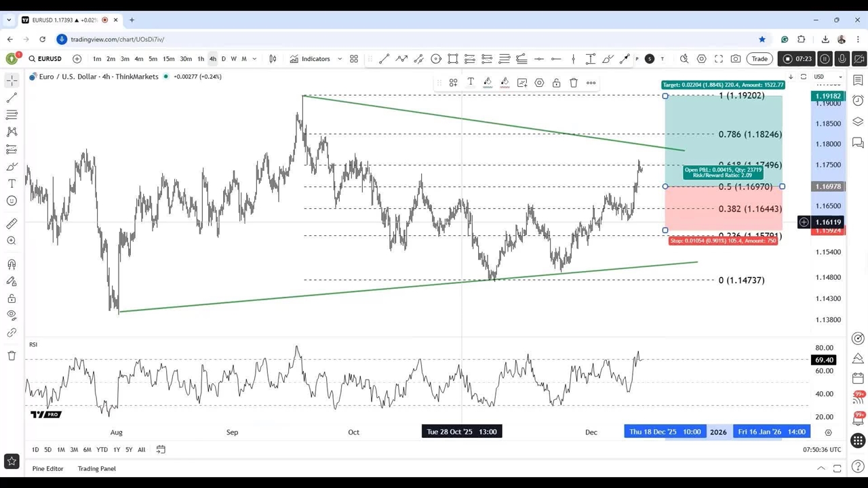Viewport: 868px width, 488px height.
Task: Activate the magnet snapping tool
Action: tap(12, 264)
